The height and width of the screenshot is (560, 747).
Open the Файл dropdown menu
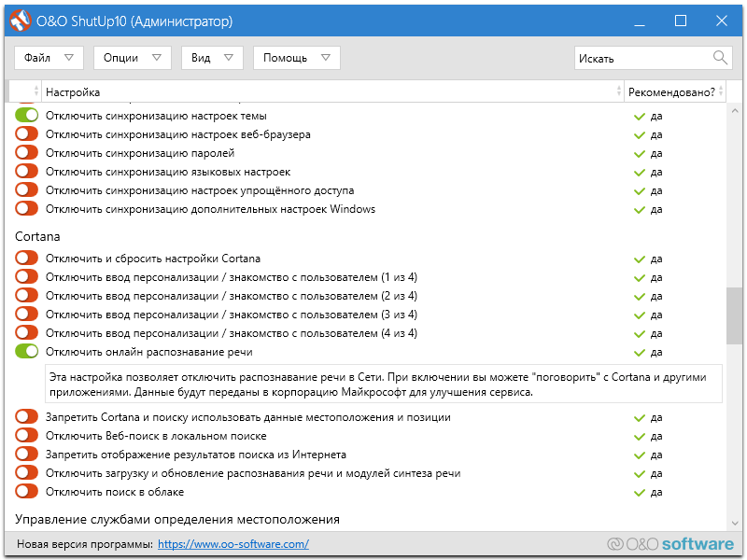coord(49,58)
